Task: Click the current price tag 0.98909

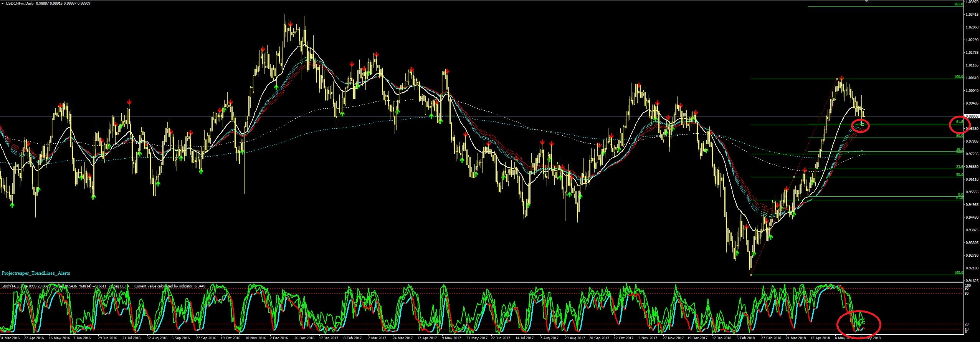Action: coord(971,116)
